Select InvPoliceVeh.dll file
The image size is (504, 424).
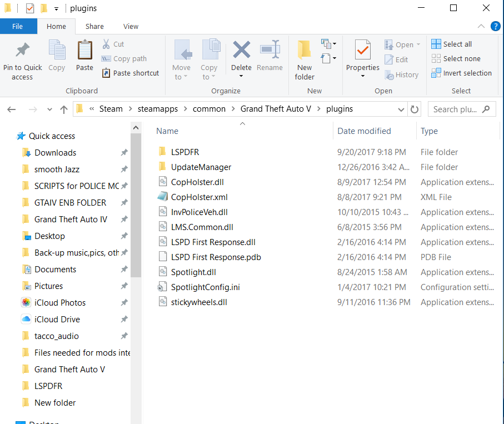tap(199, 212)
